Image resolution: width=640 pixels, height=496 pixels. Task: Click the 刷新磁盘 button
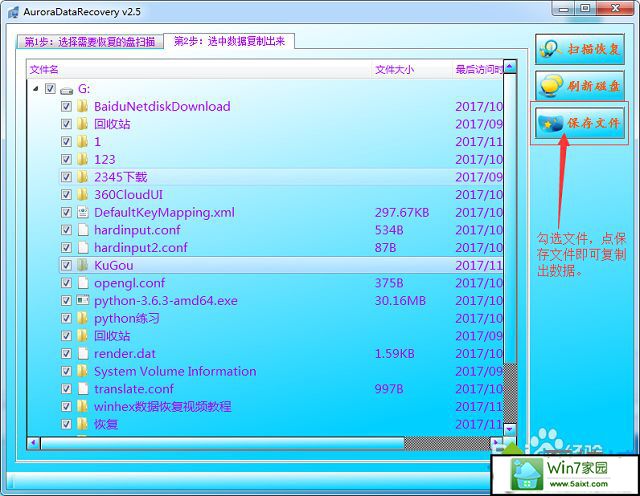[580, 85]
